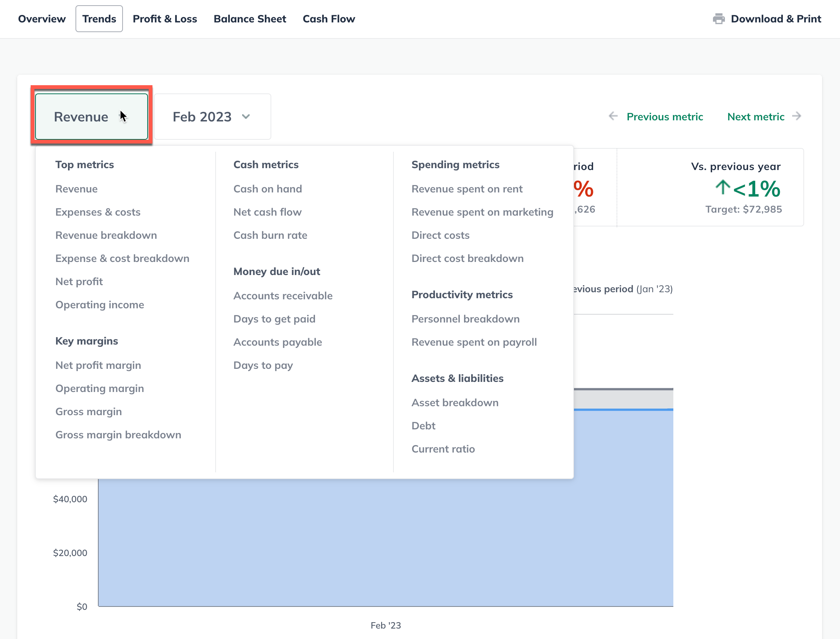Image resolution: width=840 pixels, height=639 pixels.
Task: Click the Next metric link
Action: point(756,117)
